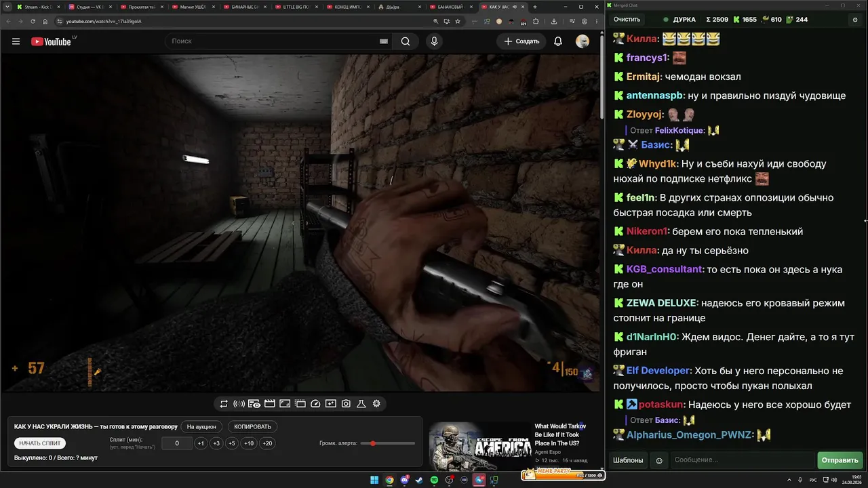Switch to the БАНАНОВЫЙ tab
868x488 pixels.
[452, 7]
